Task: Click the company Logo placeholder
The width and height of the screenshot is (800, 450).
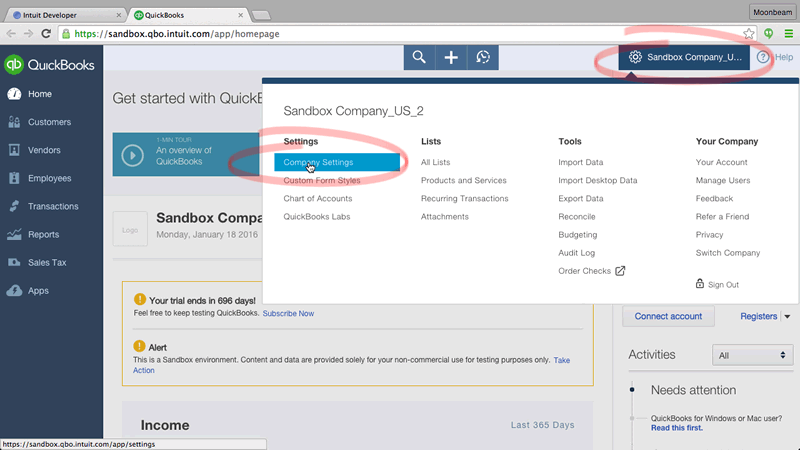Action: click(130, 229)
